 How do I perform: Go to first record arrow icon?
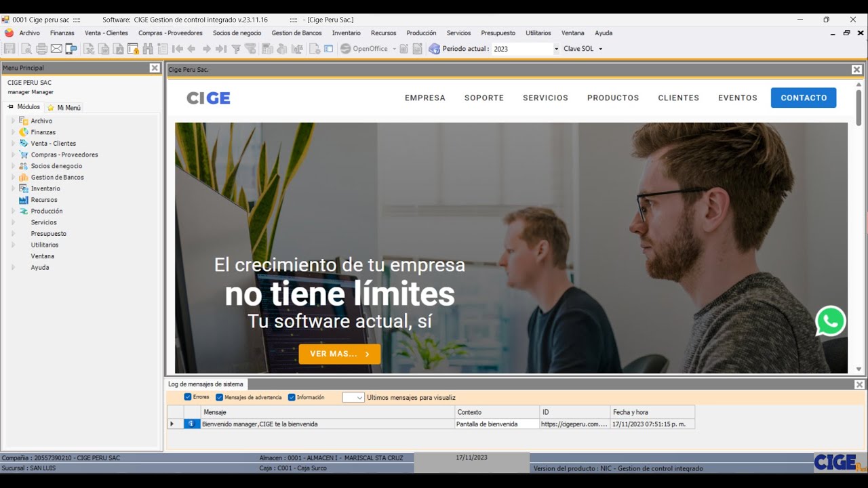(178, 49)
